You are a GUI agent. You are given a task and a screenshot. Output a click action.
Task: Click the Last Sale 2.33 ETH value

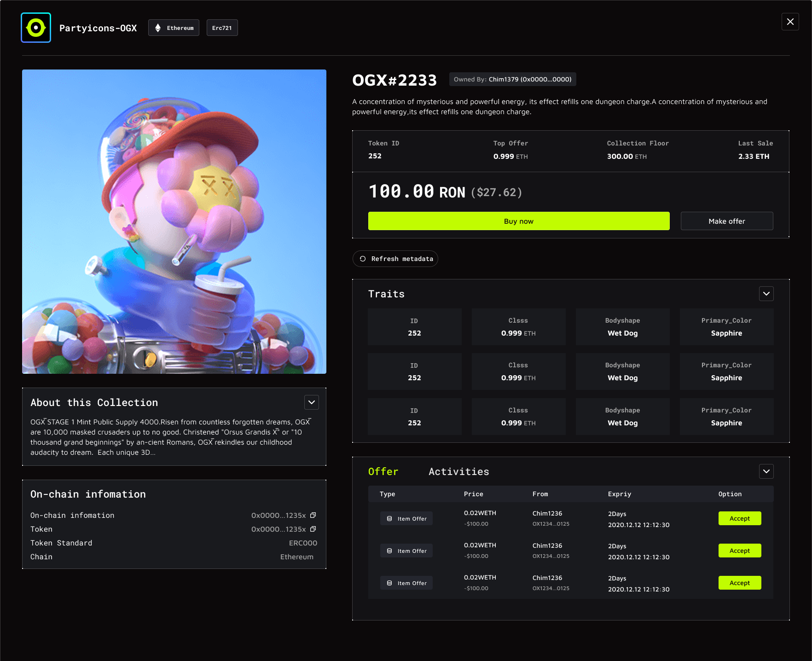point(754,157)
